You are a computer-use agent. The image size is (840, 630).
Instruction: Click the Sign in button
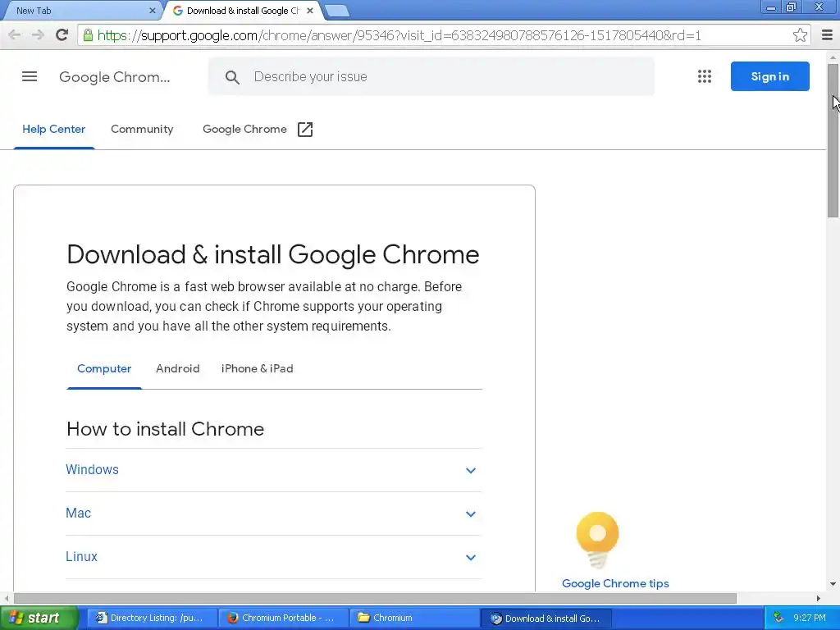coord(769,76)
